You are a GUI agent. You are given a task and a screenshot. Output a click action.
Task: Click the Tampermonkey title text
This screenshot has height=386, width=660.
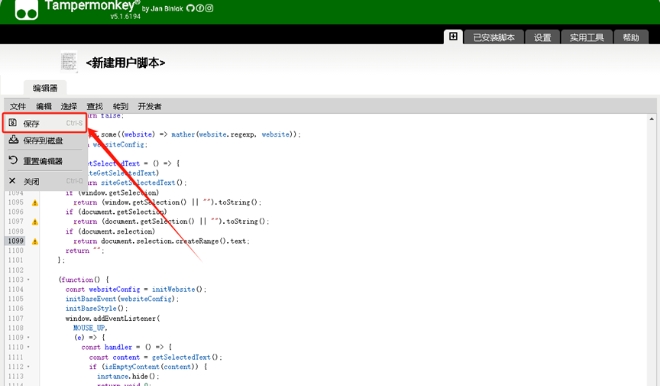pyautogui.click(x=90, y=5)
